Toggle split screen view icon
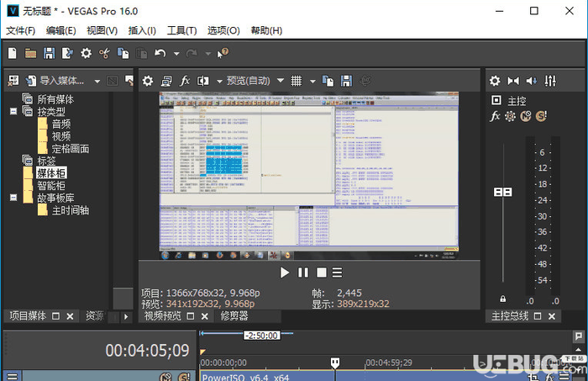The width and height of the screenshot is (588, 381). [203, 81]
